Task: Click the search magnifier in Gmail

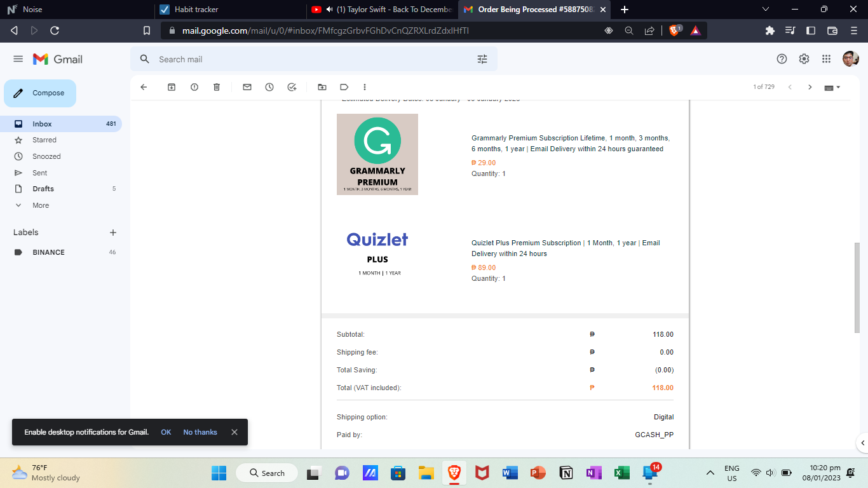Action: 145,59
